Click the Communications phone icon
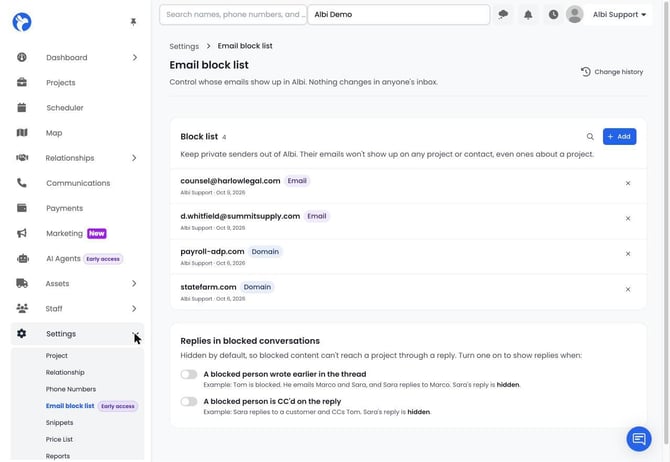Viewport: 670px width, 462px height. (x=22, y=183)
